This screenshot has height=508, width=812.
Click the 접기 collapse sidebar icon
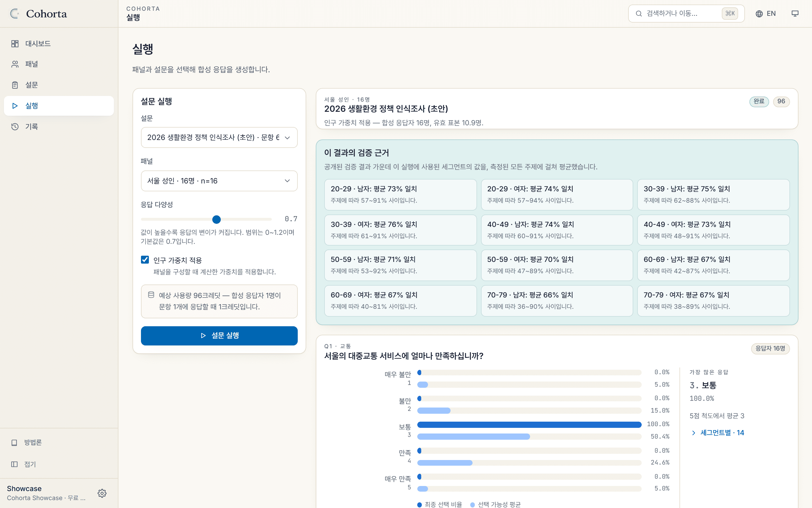(x=14, y=464)
